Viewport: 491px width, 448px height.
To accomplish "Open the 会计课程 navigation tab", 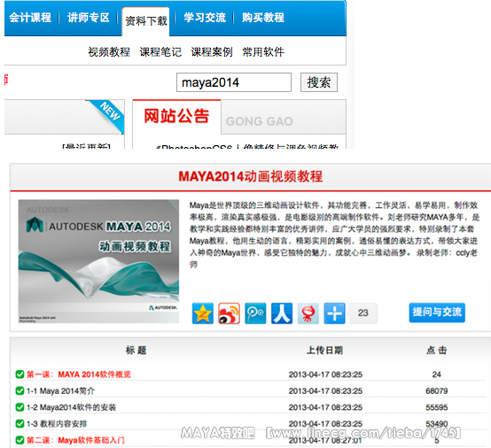I will 30,18.
